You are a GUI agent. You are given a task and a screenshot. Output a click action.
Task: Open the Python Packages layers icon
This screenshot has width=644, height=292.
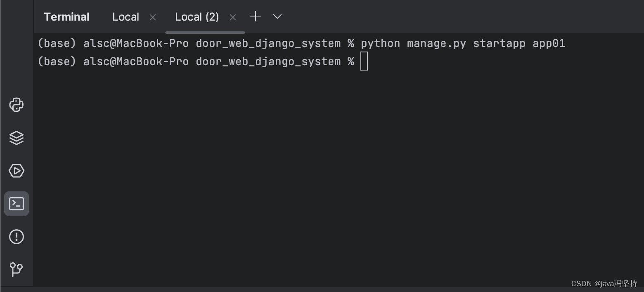coord(17,138)
